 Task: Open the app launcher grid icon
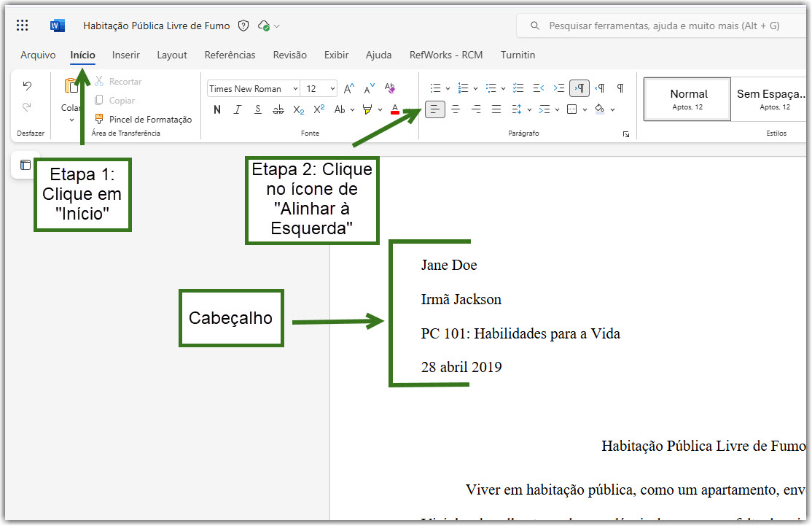23,26
